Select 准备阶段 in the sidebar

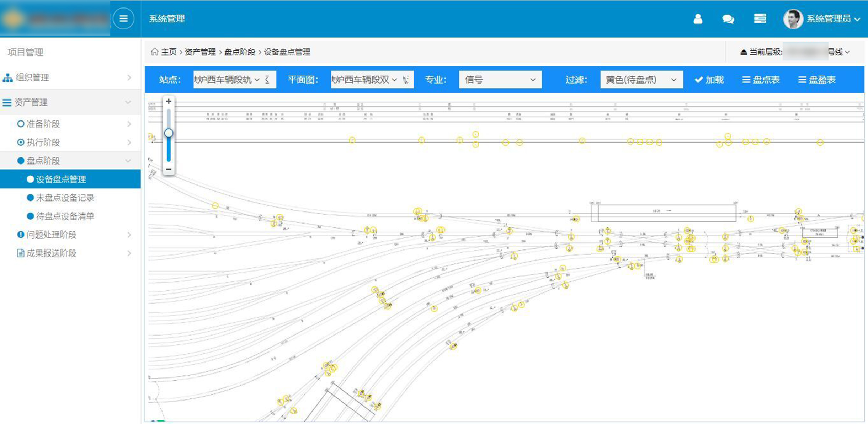[43, 124]
